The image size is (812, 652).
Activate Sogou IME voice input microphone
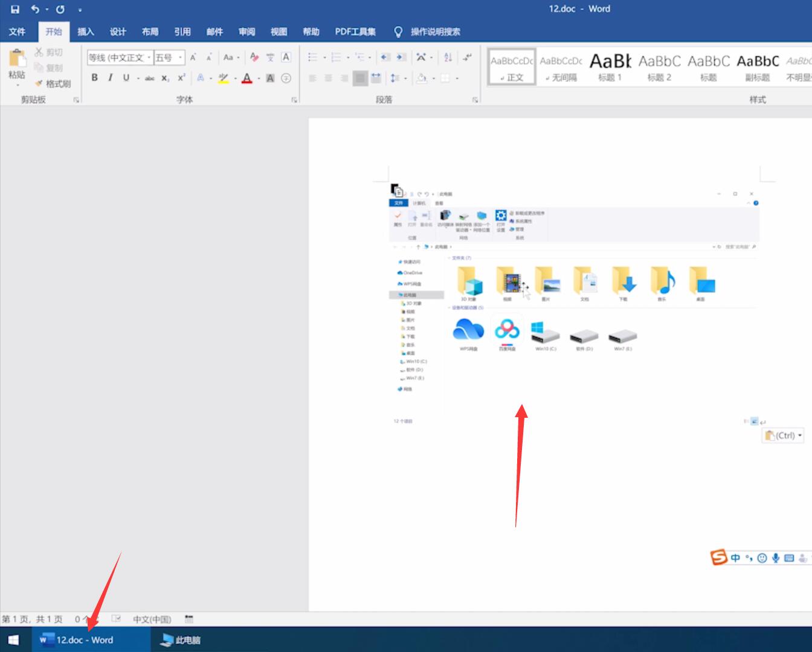[x=775, y=558]
